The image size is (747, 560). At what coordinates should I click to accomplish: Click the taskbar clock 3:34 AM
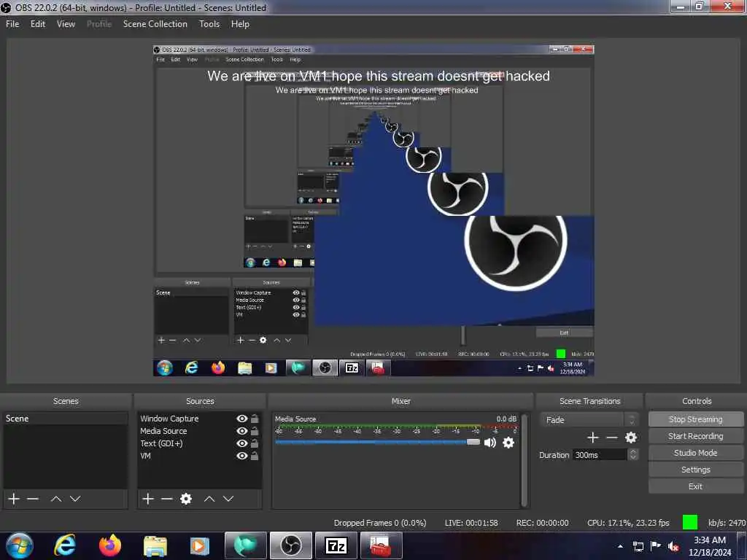pos(710,546)
